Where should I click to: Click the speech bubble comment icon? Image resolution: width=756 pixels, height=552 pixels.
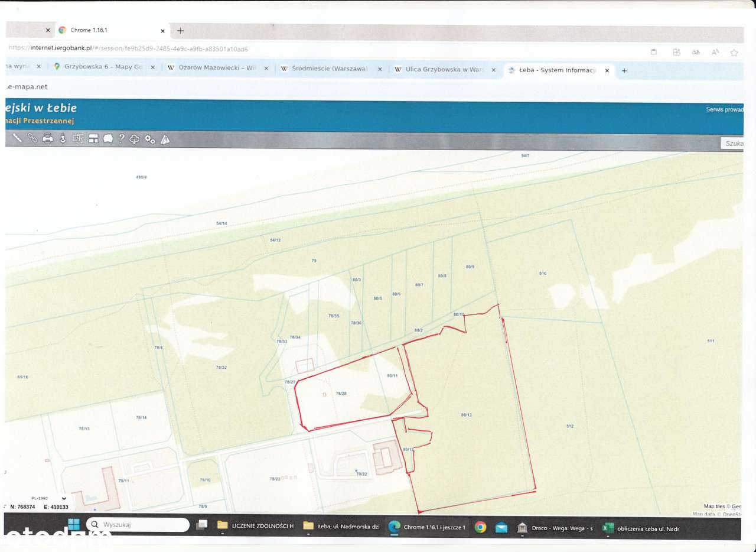(x=108, y=138)
